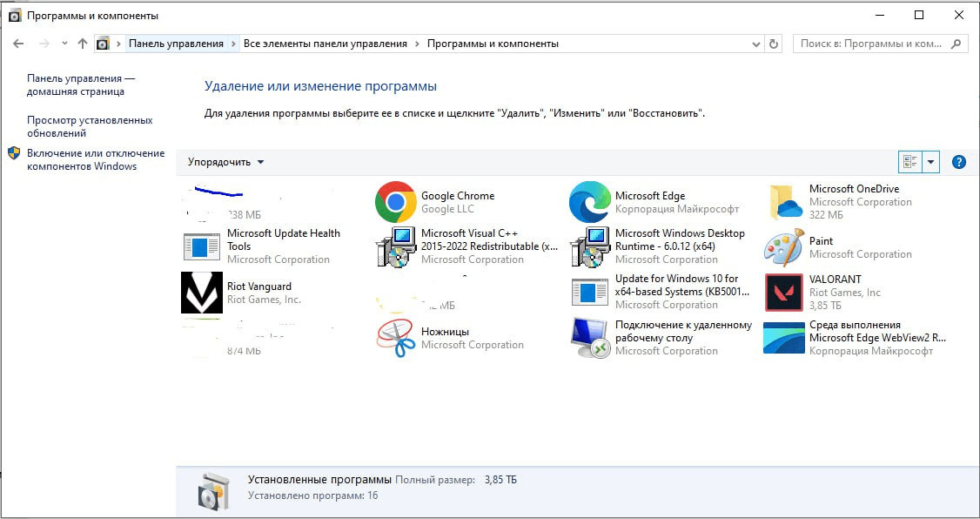Image resolution: width=980 pixels, height=519 pixels.
Task: Refresh the programs list
Action: click(x=774, y=44)
